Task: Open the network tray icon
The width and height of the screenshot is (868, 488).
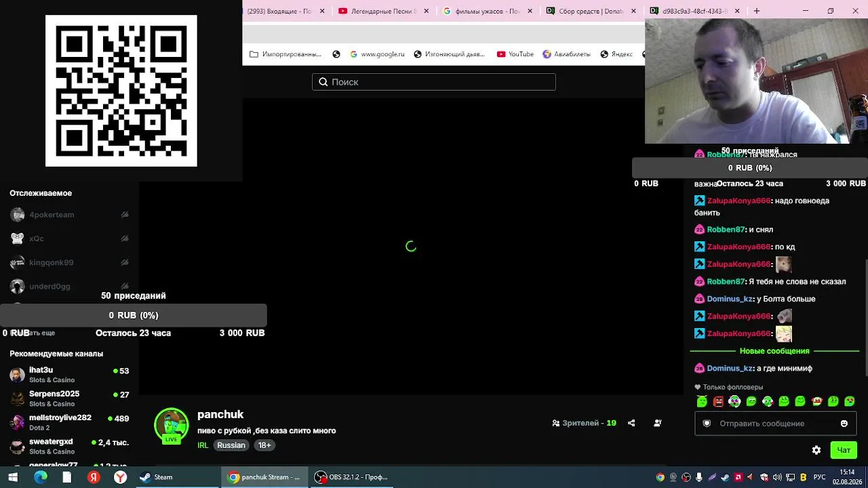Action: 791,477
